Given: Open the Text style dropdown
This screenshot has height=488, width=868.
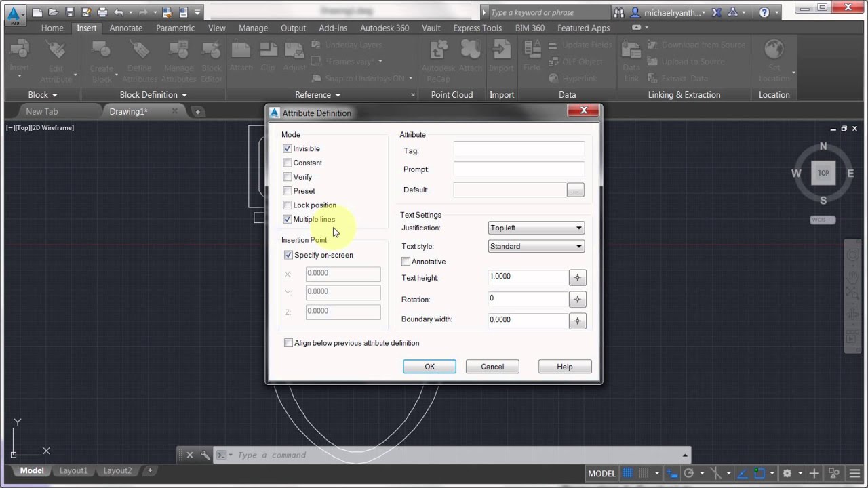Looking at the screenshot, I should point(536,246).
